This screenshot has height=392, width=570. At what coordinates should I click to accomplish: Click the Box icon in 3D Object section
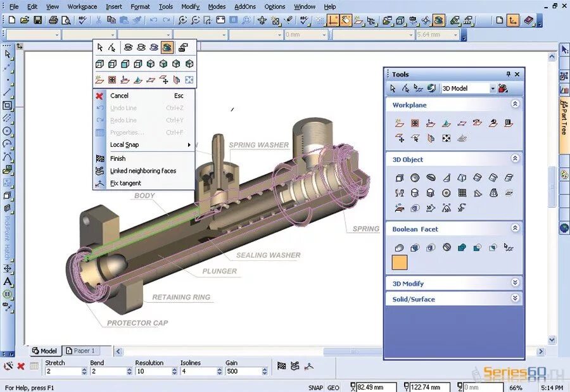400,177
